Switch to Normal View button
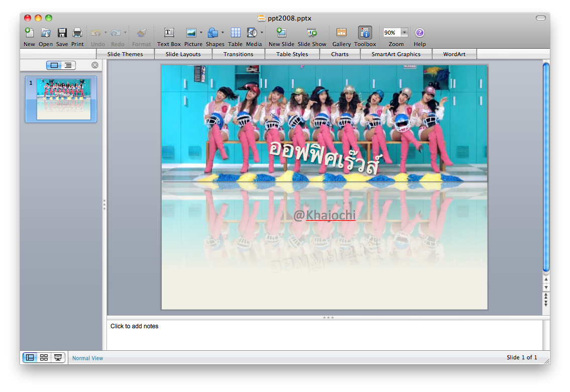 pyautogui.click(x=30, y=357)
